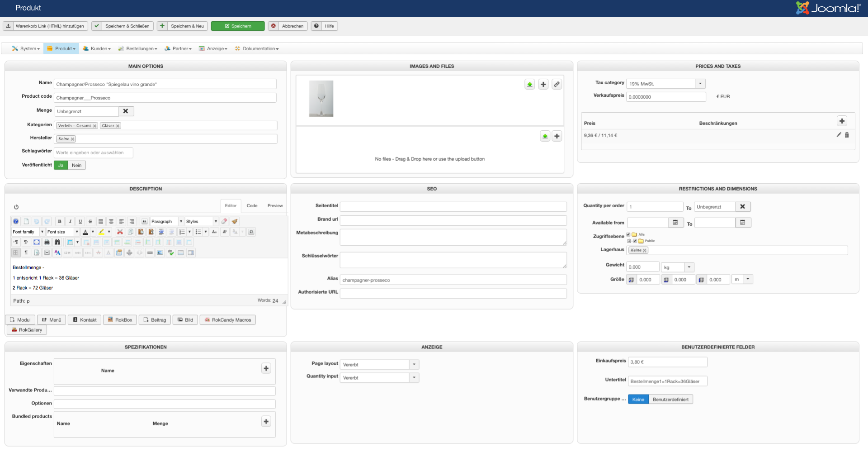
Task: Delete the 9,36 € price with trash icon
Action: click(x=847, y=135)
